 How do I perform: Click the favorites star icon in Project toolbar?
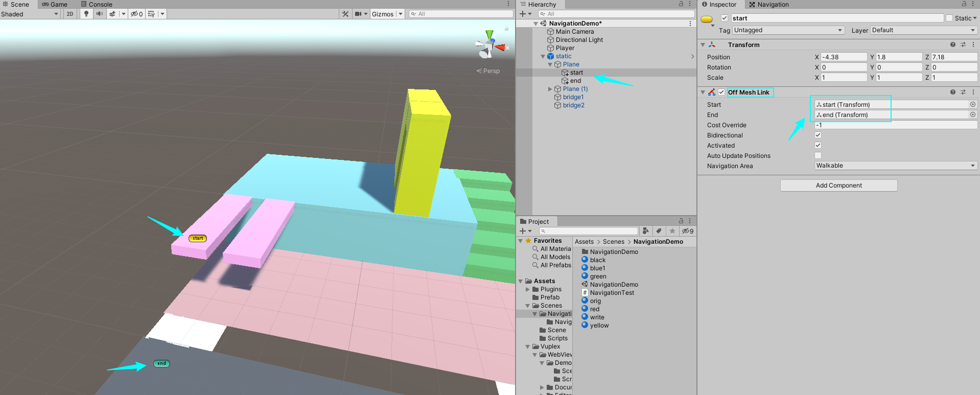[x=672, y=231]
